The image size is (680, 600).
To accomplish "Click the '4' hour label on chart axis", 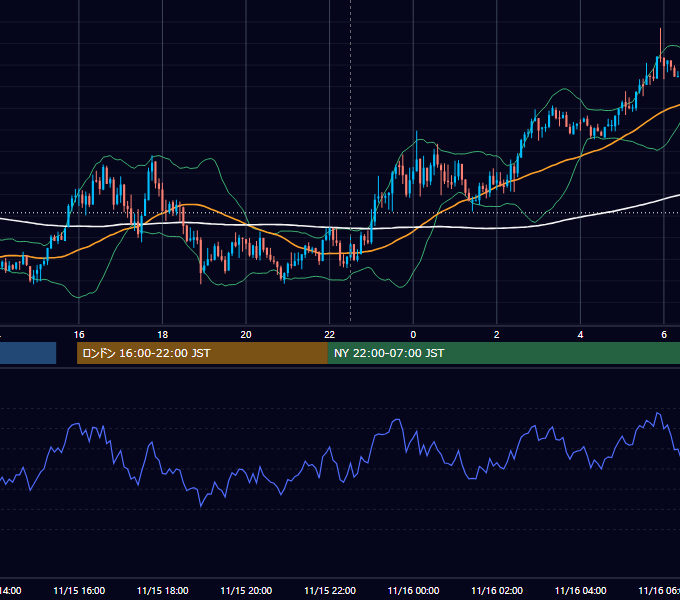I will point(580,335).
